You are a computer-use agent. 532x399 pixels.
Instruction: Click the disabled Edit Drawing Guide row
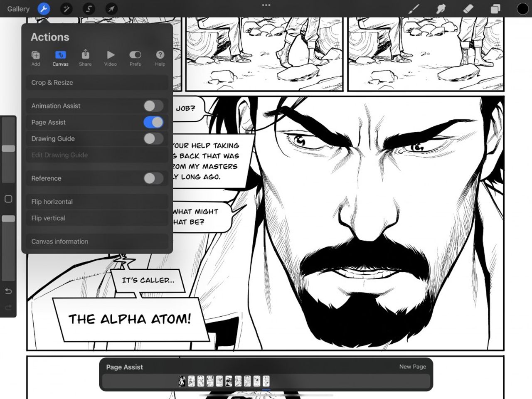pyautogui.click(x=97, y=155)
